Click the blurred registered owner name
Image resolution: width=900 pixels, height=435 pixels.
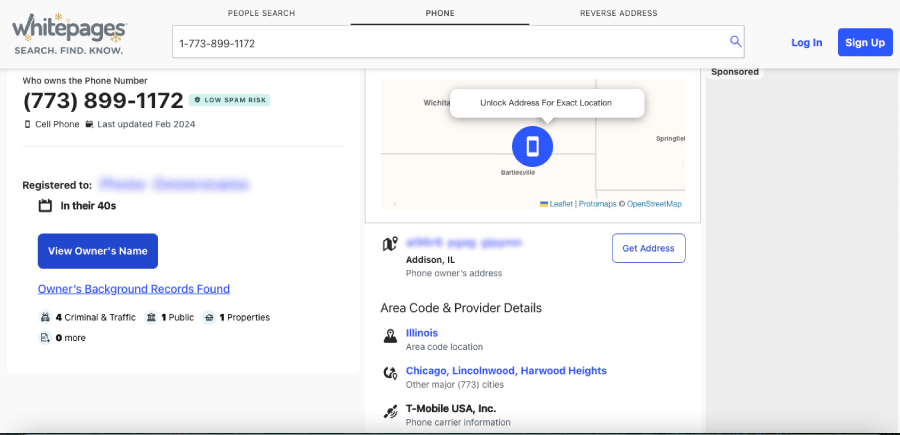point(174,184)
